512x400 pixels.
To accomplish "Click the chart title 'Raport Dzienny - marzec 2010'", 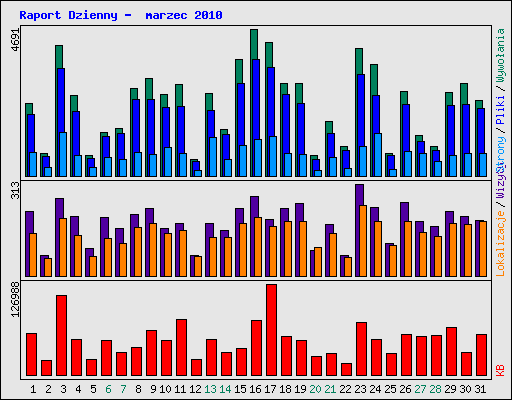I will click(x=121, y=15).
